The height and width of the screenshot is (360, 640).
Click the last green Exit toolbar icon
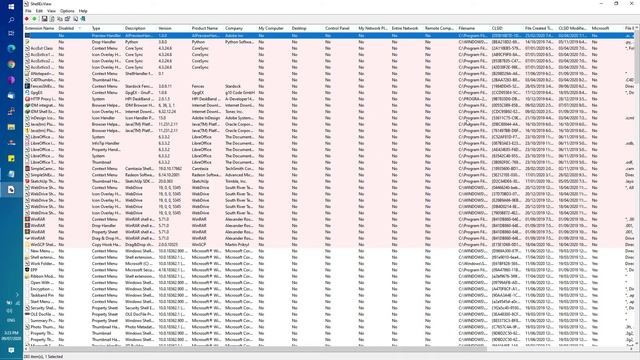(83, 19)
